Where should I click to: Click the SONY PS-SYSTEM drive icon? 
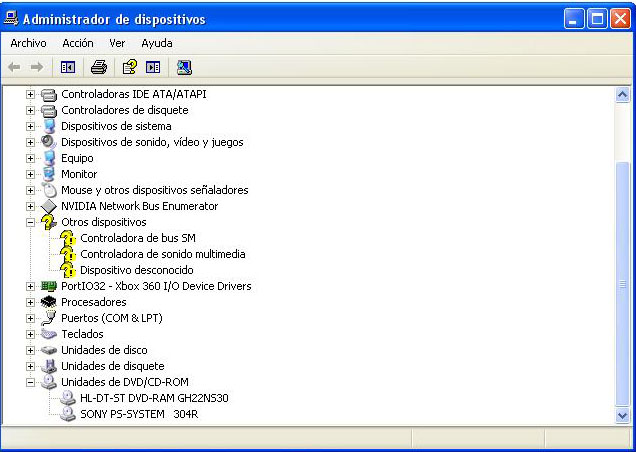pyautogui.click(x=68, y=414)
